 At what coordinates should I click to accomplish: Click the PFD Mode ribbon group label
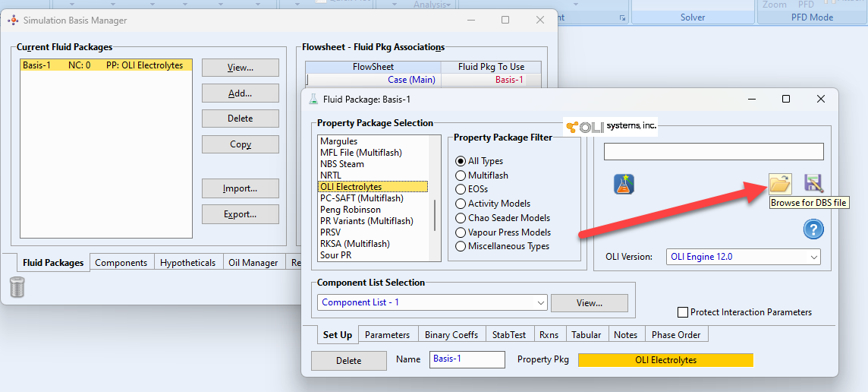point(812,17)
